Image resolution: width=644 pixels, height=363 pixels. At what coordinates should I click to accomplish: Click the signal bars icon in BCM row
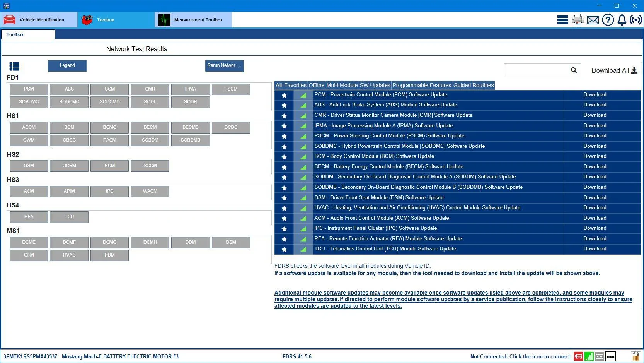(x=303, y=157)
